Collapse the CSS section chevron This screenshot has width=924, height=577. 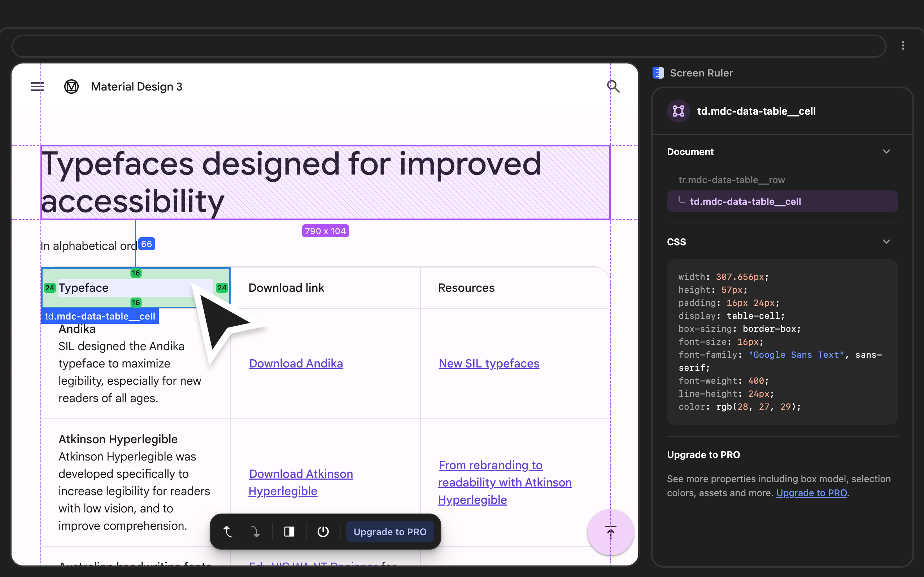(886, 242)
